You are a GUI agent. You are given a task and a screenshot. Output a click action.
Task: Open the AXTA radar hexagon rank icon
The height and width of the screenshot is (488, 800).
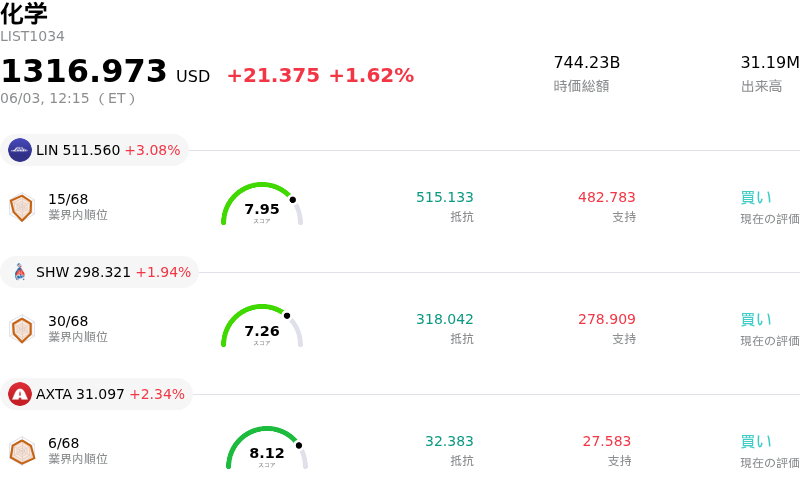point(22,451)
